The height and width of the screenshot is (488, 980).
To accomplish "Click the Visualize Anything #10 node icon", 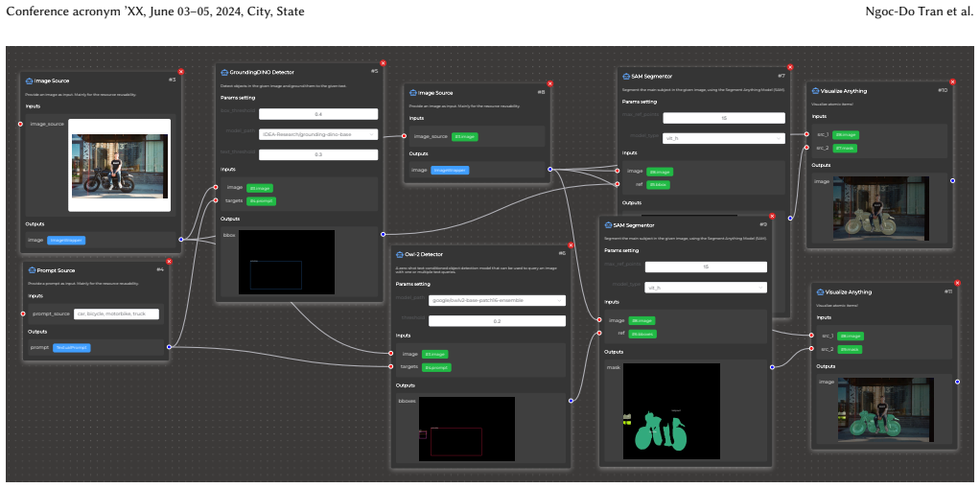I will pyautogui.click(x=816, y=91).
